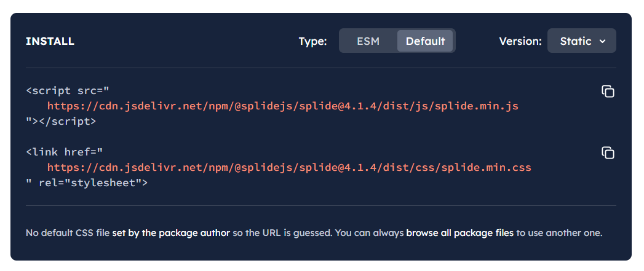Switch Type to ESM

[368, 41]
